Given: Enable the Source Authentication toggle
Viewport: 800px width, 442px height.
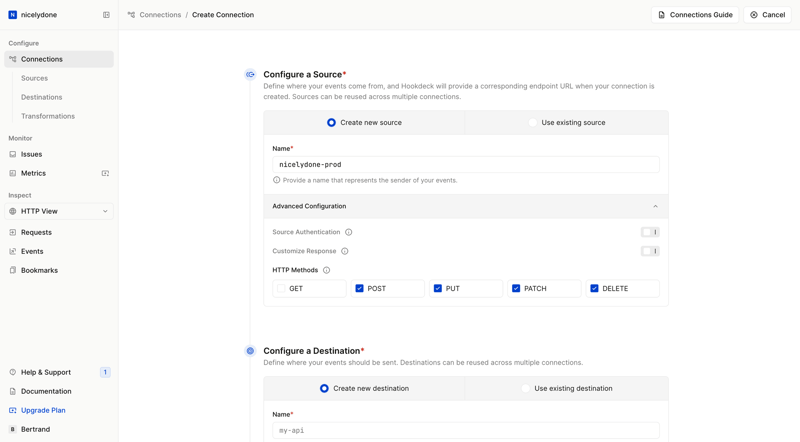Looking at the screenshot, I should [x=650, y=232].
